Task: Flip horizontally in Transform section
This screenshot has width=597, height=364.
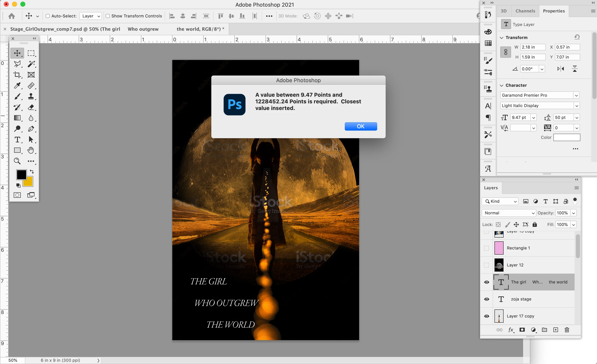Action: pos(560,69)
